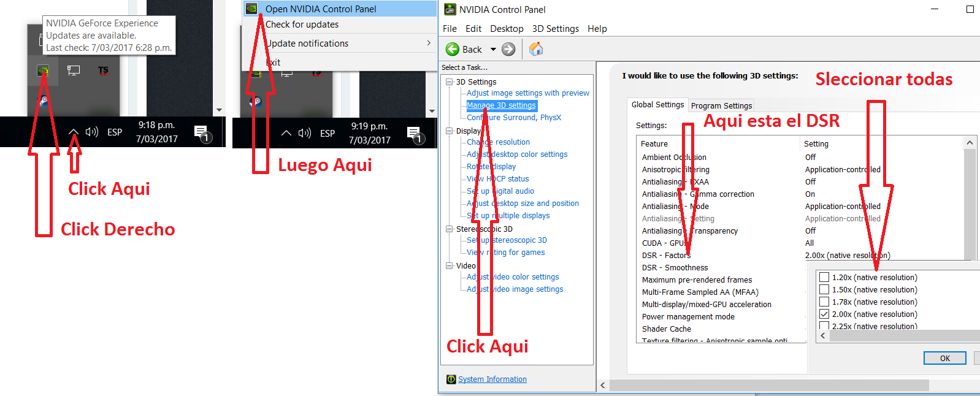The width and height of the screenshot is (980, 396).
Task: Open Adjust desktop size and position link
Action: pos(523,204)
